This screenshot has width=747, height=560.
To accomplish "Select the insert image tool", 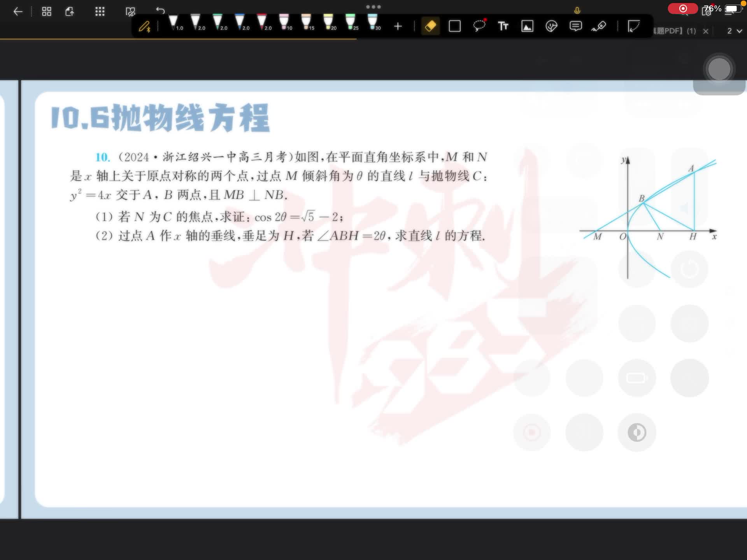I will [x=527, y=26].
